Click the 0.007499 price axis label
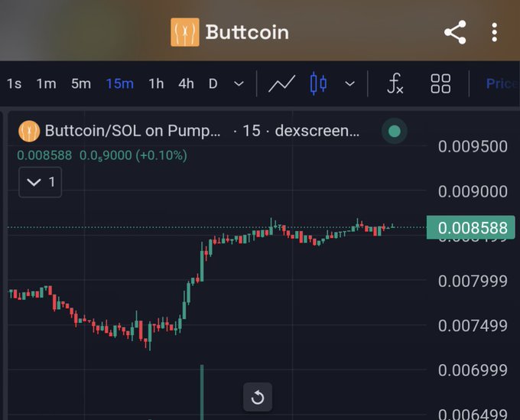The height and width of the screenshot is (420, 520). coord(473,325)
